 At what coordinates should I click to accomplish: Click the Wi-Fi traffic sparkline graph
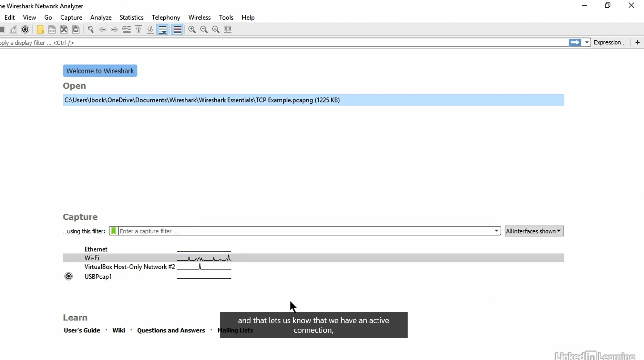point(204,258)
